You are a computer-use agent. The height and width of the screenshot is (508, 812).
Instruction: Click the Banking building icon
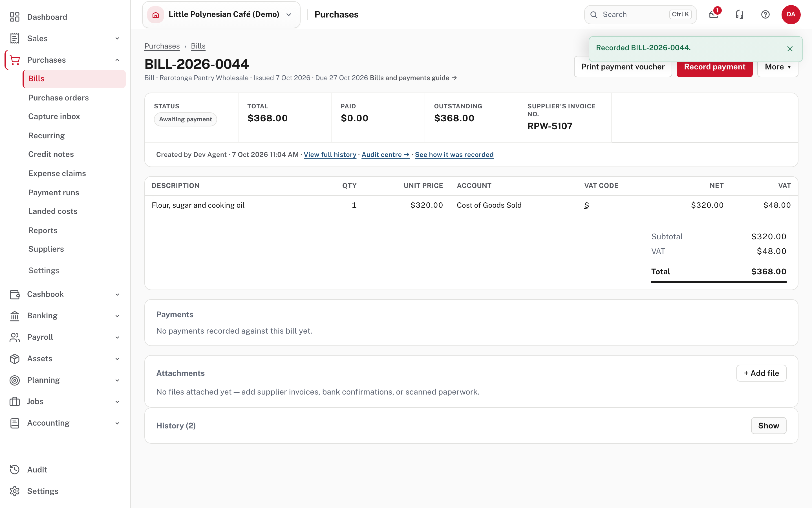[x=14, y=316]
